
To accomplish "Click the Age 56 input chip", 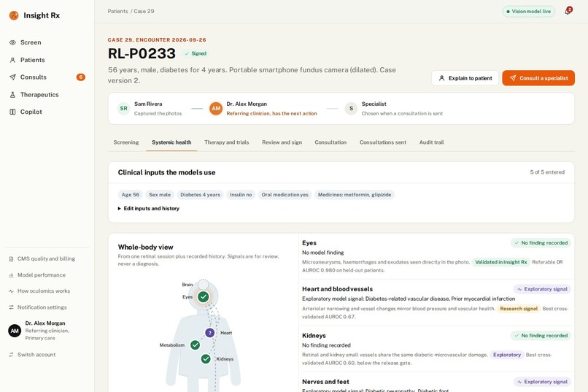I will coord(130,195).
